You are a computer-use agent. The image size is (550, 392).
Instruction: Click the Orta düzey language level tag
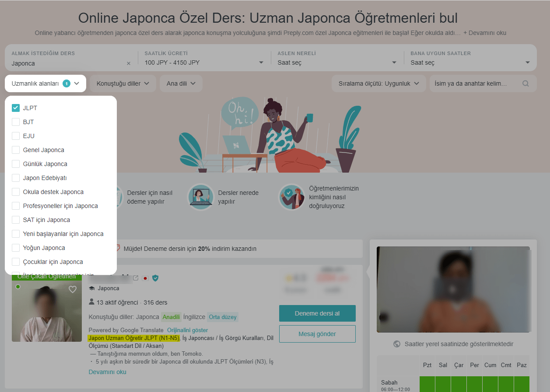[x=223, y=317]
